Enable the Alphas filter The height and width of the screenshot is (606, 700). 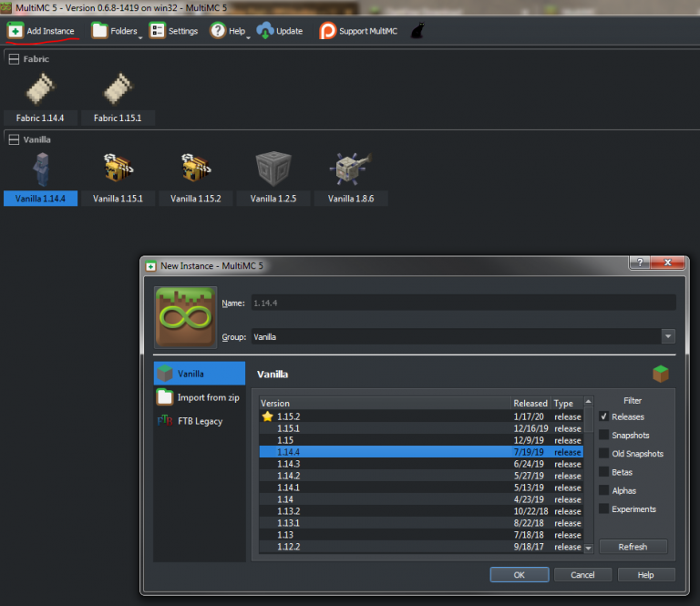coord(604,490)
